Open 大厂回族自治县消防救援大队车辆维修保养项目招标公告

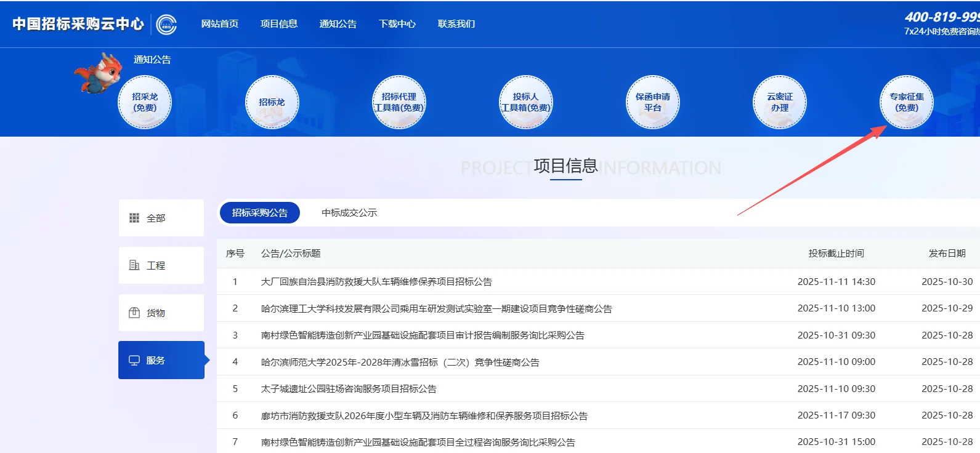pos(376,282)
